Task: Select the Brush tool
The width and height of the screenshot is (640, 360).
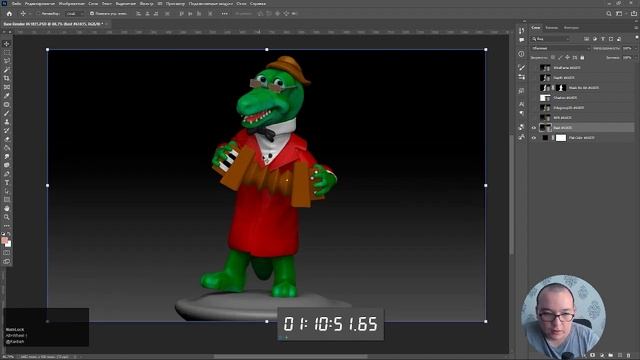Action: coord(7,113)
